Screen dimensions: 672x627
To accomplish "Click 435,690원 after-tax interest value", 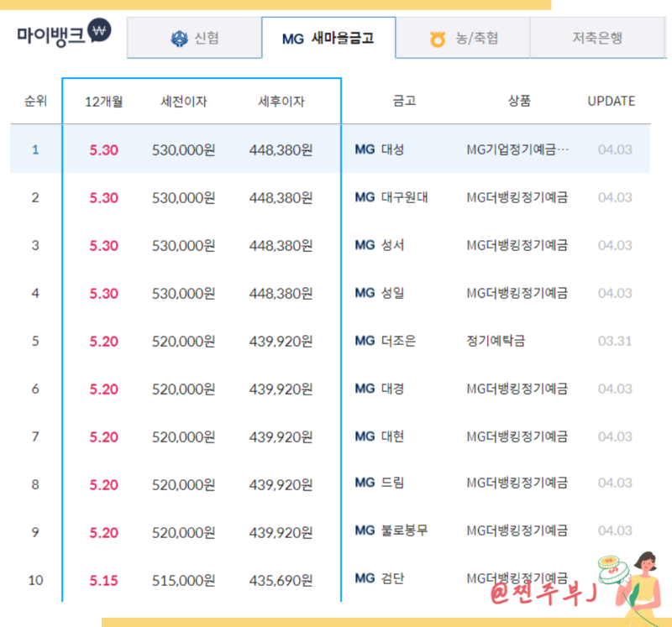I will [281, 581].
